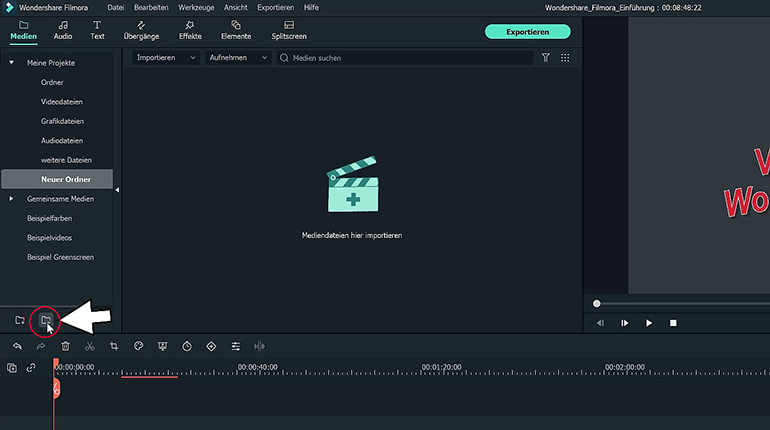The width and height of the screenshot is (770, 430).
Task: Click the scissors split icon
Action: tap(89, 347)
